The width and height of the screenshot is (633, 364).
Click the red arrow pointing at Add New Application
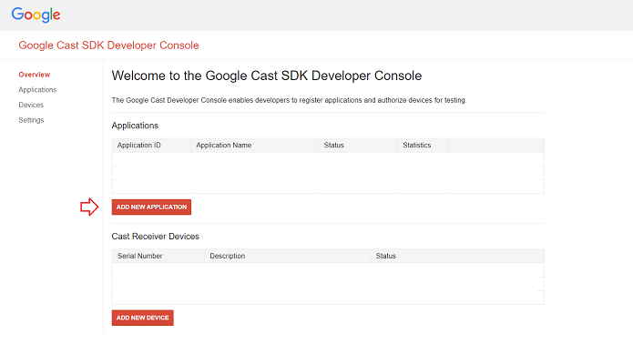89,207
